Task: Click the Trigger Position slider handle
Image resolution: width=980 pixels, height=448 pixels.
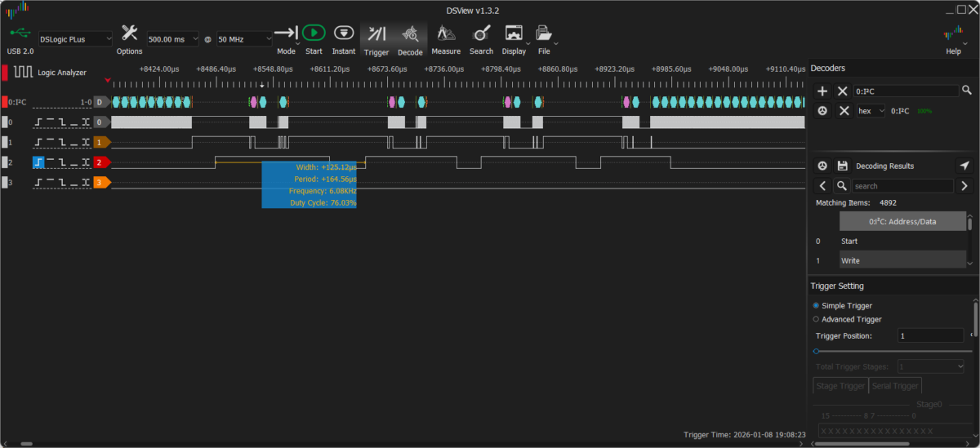Action: [x=816, y=351]
